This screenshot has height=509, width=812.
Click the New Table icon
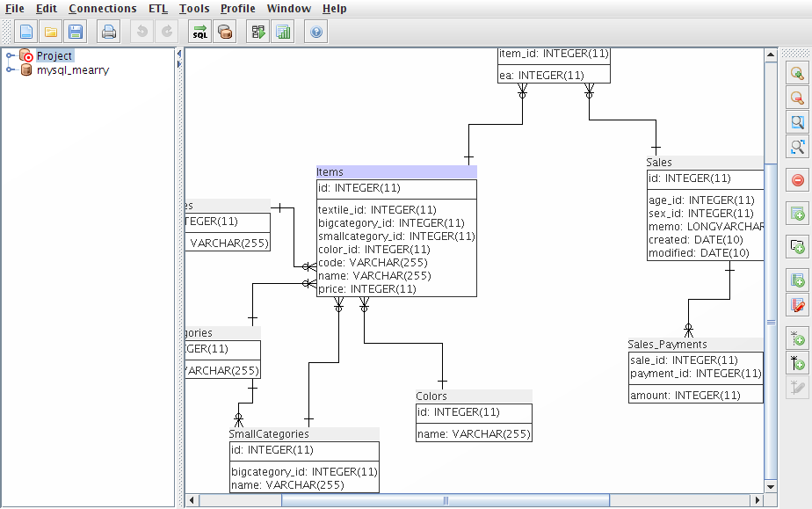[x=797, y=214]
